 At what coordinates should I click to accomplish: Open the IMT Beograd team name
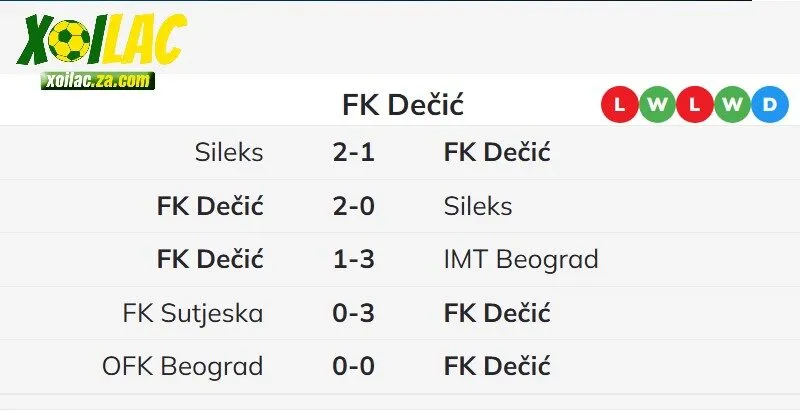pyautogui.click(x=520, y=260)
